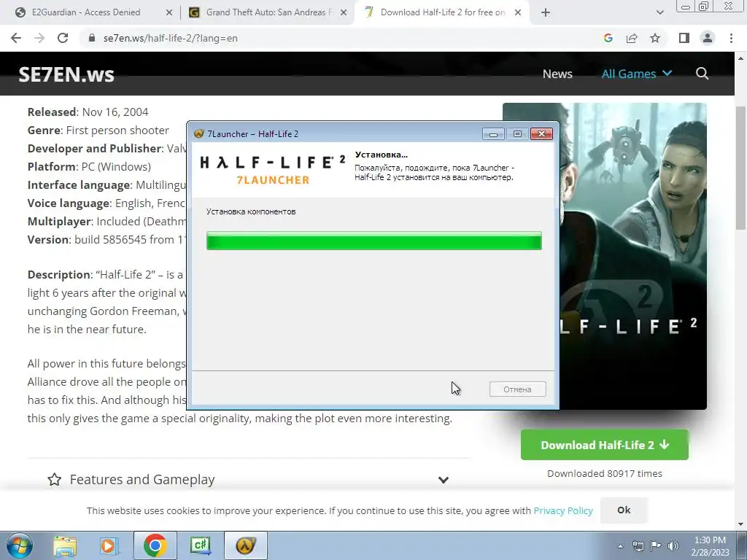Expand the Features and Gameplay section
Viewport: 747px width, 560px height.
click(x=443, y=480)
